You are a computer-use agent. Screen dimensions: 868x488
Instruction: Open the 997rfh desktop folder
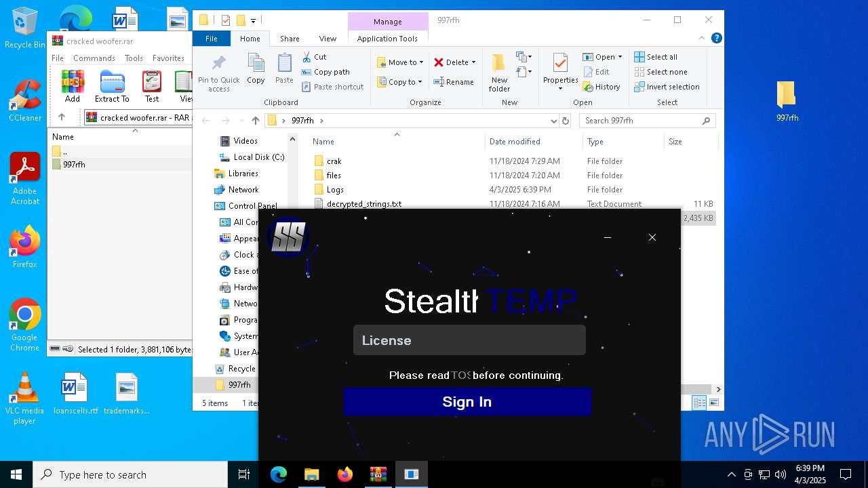(x=787, y=101)
